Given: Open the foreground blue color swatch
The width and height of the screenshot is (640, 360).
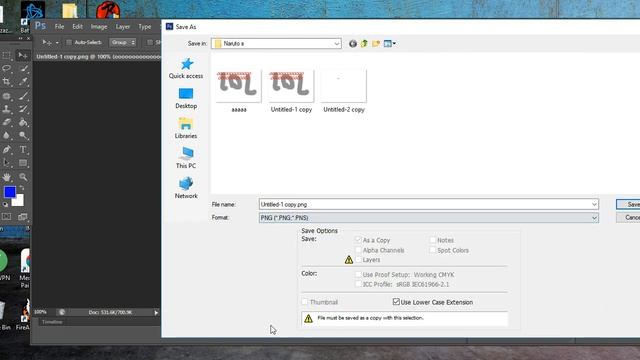Looking at the screenshot, I should (10, 191).
